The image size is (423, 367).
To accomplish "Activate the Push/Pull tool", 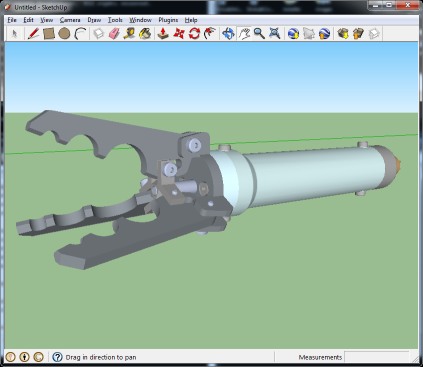I will 163,34.
